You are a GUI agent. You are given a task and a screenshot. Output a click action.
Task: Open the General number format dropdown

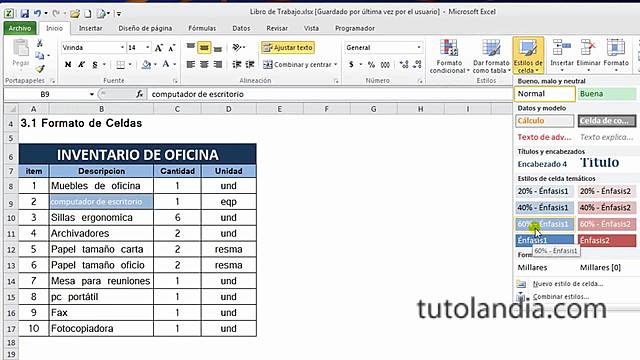pyautogui.click(x=418, y=48)
